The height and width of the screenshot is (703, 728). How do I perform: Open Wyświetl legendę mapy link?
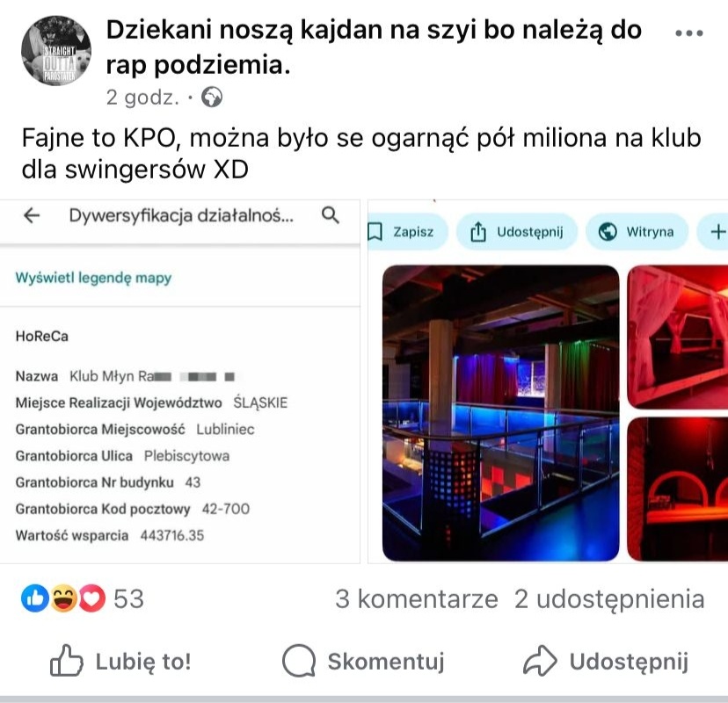(93, 278)
